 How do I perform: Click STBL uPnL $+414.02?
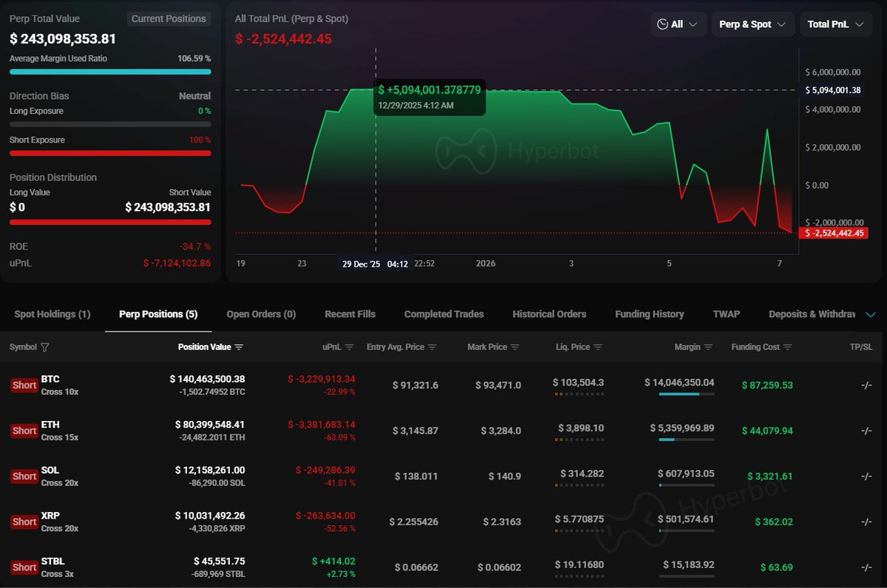tap(333, 561)
